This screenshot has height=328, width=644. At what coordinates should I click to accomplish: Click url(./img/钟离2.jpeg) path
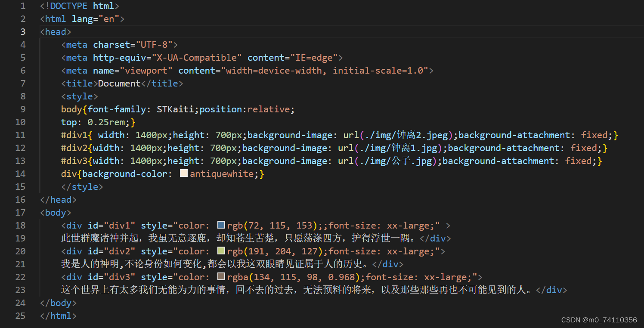pyautogui.click(x=398, y=135)
